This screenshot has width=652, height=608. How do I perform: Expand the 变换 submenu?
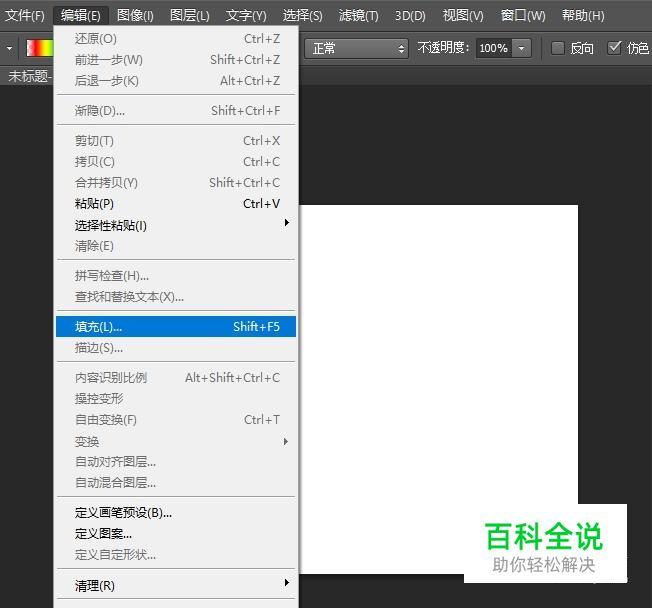coord(176,441)
